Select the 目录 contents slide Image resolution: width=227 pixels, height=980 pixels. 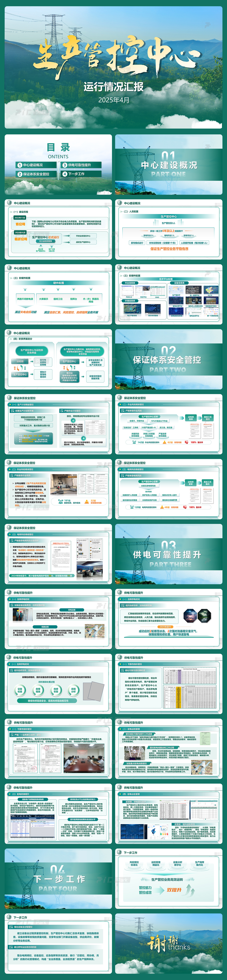pos(58,164)
